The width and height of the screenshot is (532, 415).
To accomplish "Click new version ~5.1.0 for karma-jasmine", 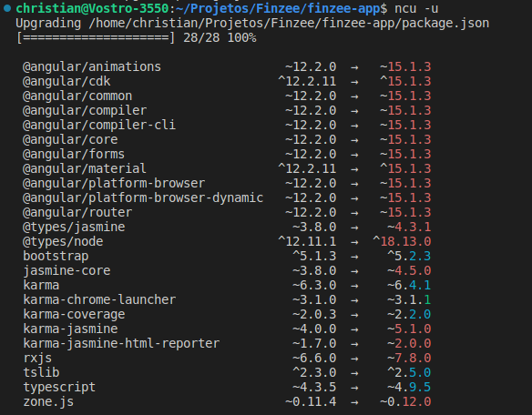I will 409,329.
